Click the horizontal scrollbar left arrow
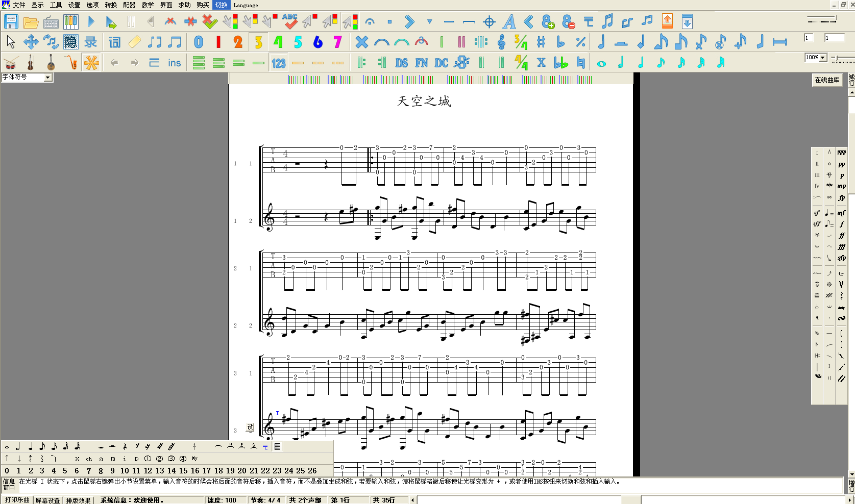The height and width of the screenshot is (504, 855). point(413,500)
